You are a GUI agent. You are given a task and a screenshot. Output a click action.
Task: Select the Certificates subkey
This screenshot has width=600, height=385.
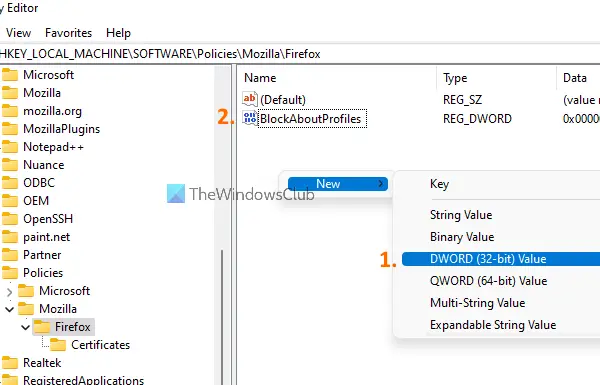pyautogui.click(x=100, y=345)
